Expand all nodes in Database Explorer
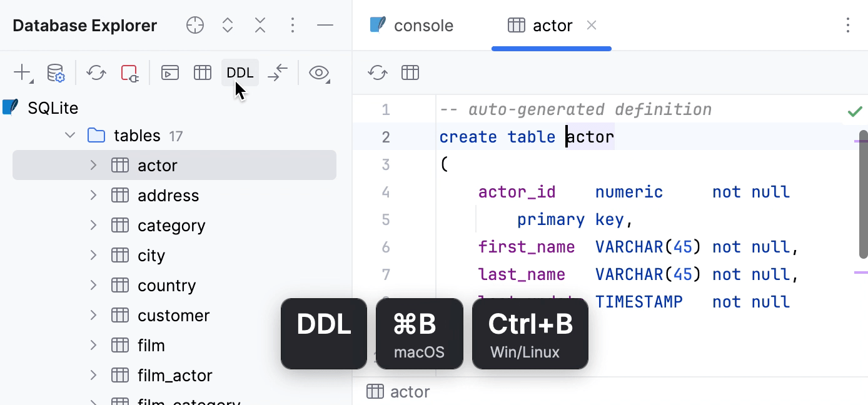This screenshot has width=868, height=405. point(227,25)
